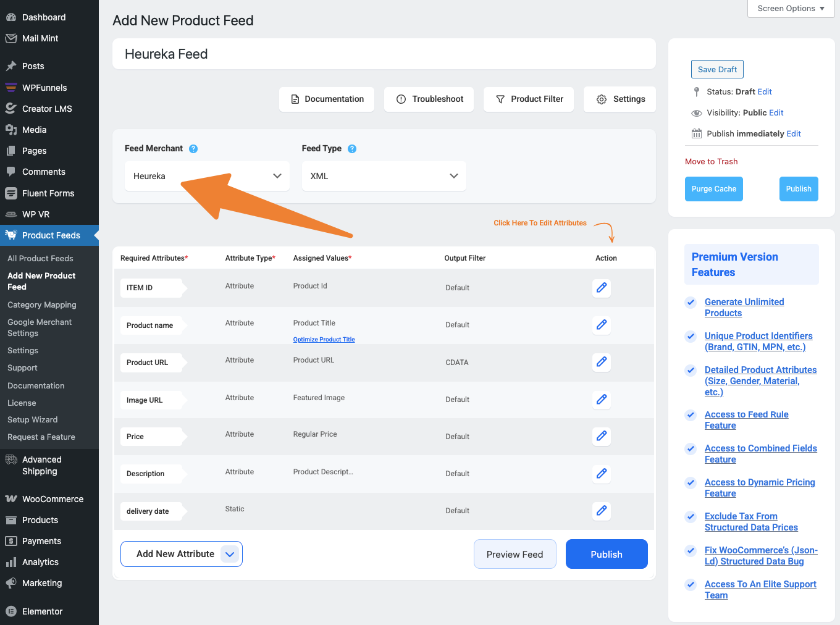Click the Feed Type help icon
The height and width of the screenshot is (625, 840).
(352, 149)
